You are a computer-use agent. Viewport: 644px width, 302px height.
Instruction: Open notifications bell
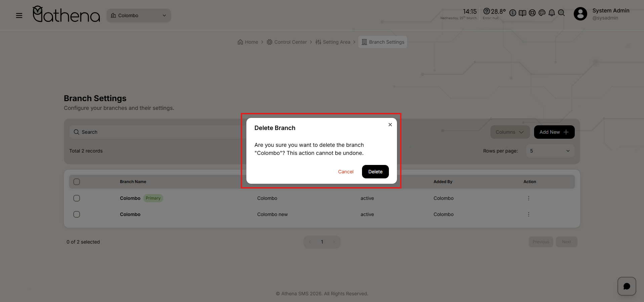[552, 13]
